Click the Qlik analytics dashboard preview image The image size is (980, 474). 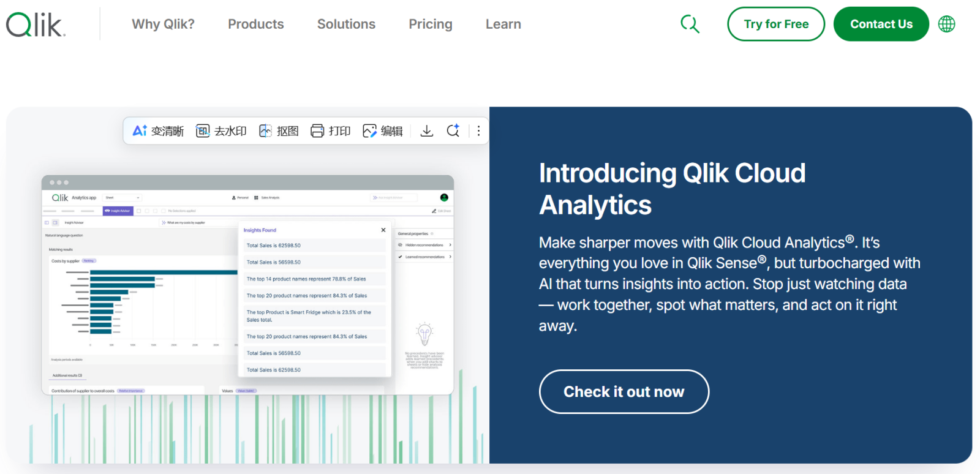click(247, 285)
